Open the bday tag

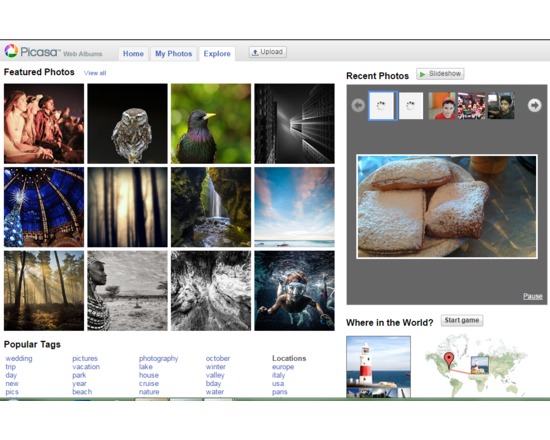213,384
